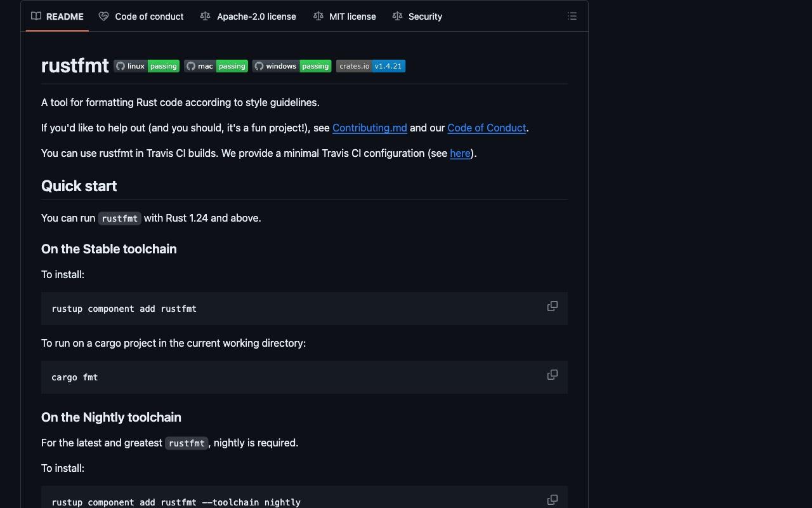Copy the 'rustup component add rustfmt' command

coord(553,306)
